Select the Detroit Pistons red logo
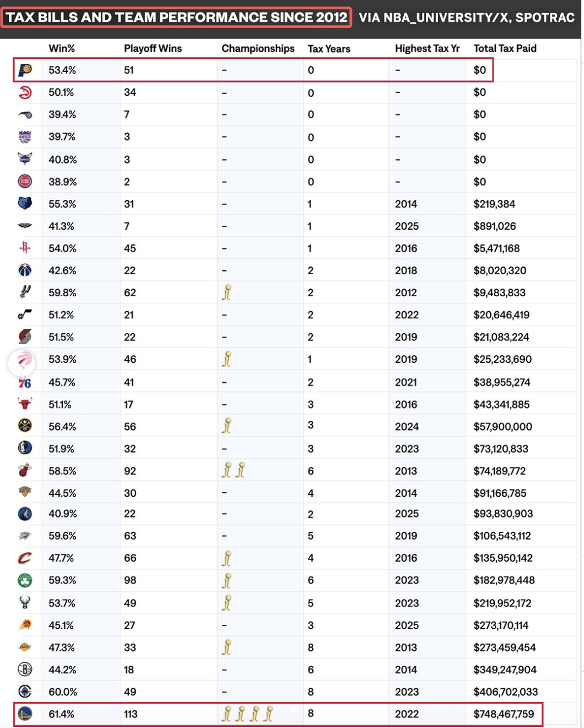Viewport: 584px width, 728px height. [x=25, y=181]
